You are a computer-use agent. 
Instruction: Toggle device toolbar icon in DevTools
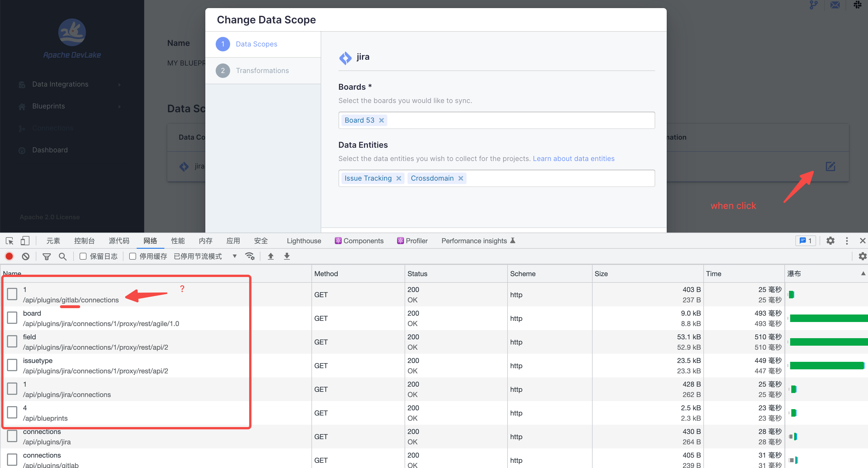[25, 241]
